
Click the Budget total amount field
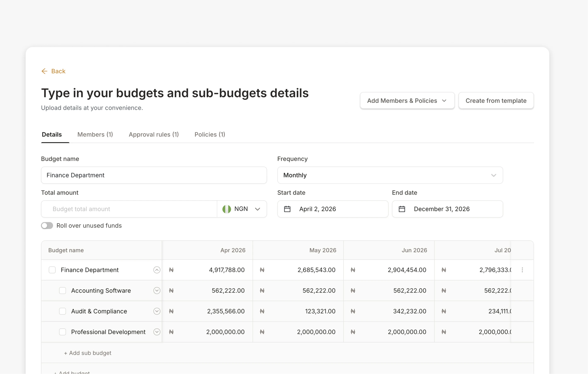tap(129, 209)
